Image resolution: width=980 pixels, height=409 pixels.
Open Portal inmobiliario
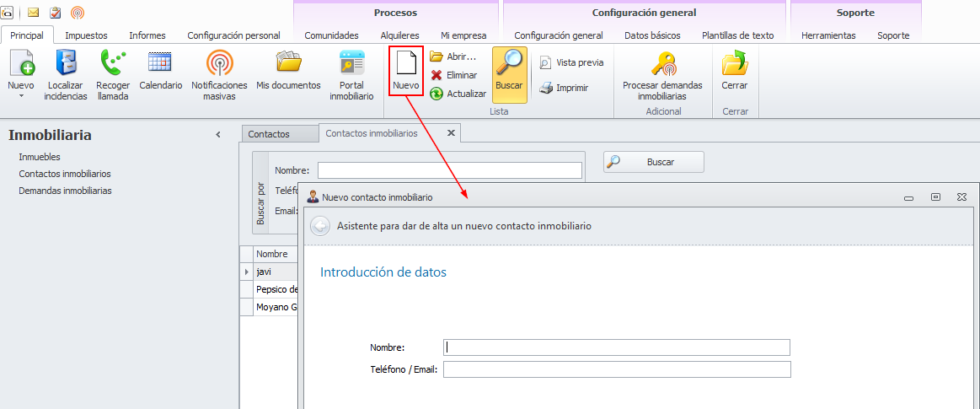pos(352,75)
